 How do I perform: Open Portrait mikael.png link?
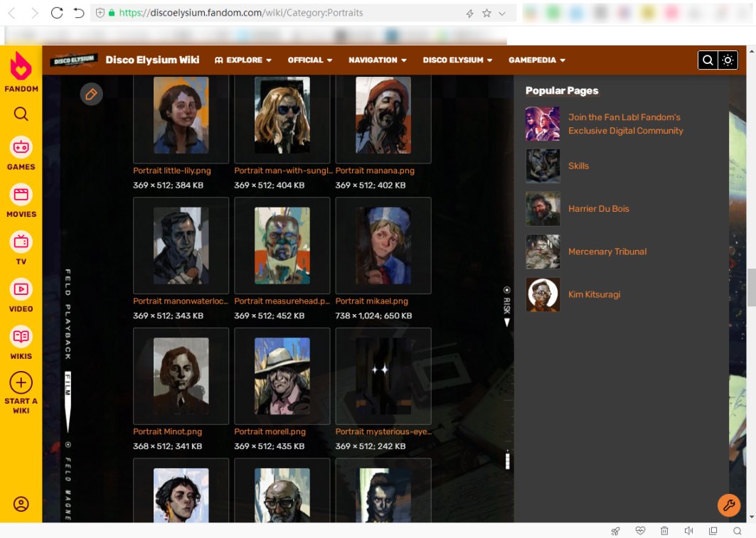[372, 301]
